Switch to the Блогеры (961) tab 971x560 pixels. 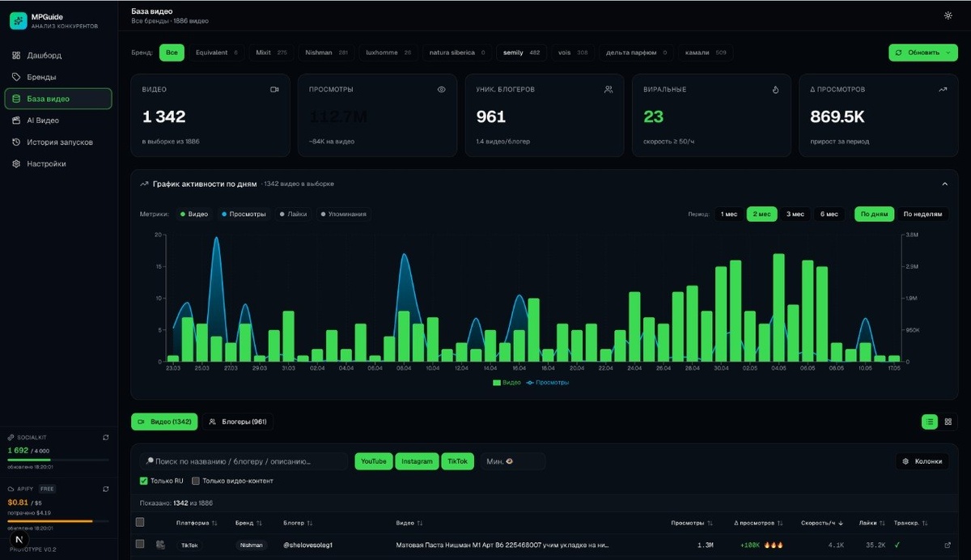click(x=238, y=422)
